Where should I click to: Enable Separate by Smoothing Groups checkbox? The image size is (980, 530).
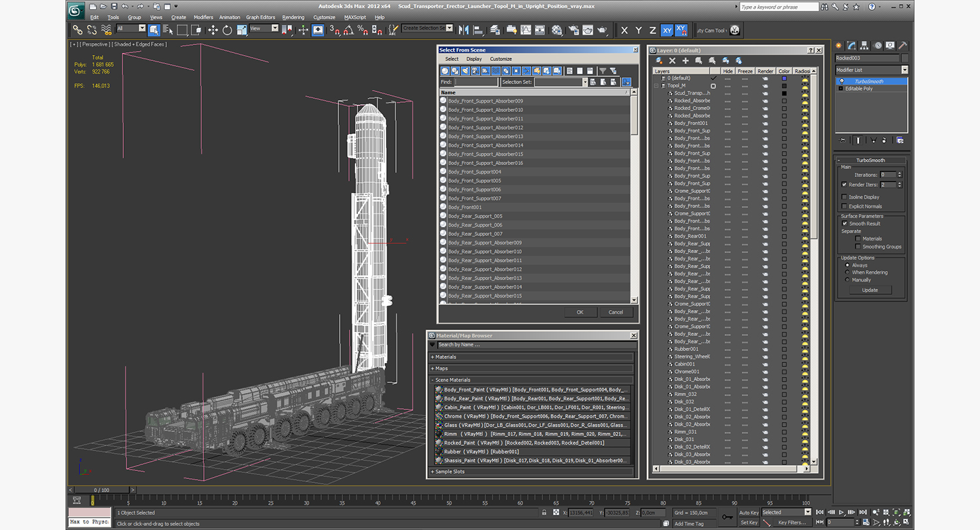click(858, 246)
